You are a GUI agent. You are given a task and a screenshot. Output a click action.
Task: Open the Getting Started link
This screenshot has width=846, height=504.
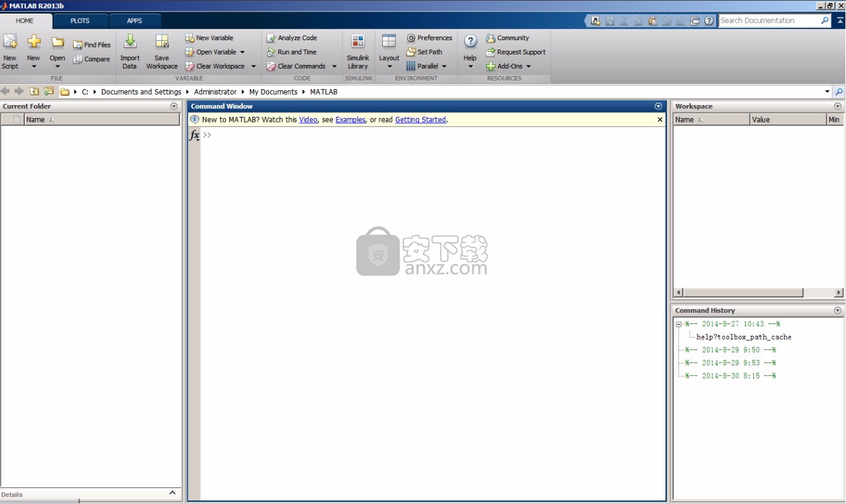[421, 120]
